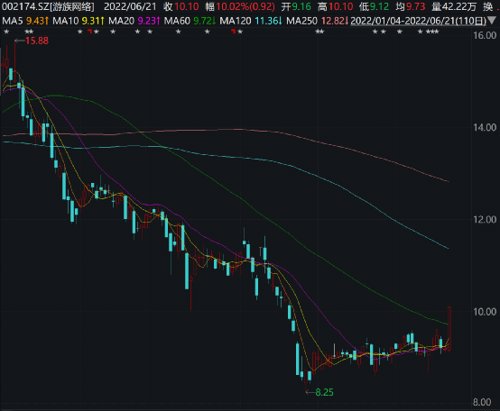The image size is (500, 411).
Task: Click the MA250 indicator label
Action: 302,21
